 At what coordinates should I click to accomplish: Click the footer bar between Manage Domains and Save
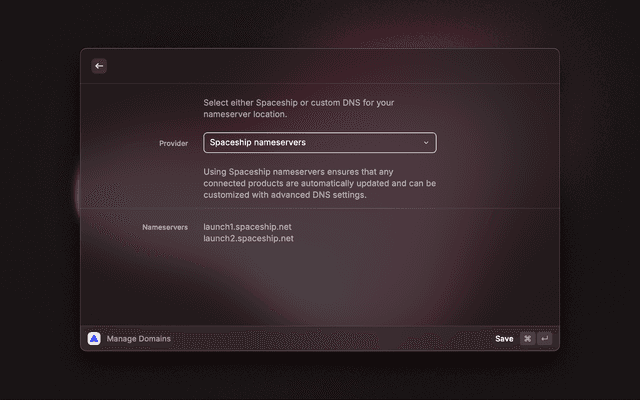(x=330, y=339)
